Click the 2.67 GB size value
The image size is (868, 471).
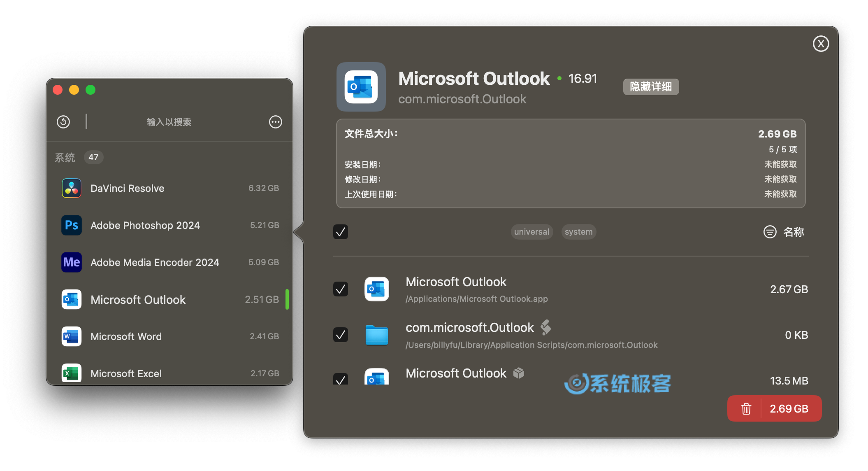tap(789, 289)
